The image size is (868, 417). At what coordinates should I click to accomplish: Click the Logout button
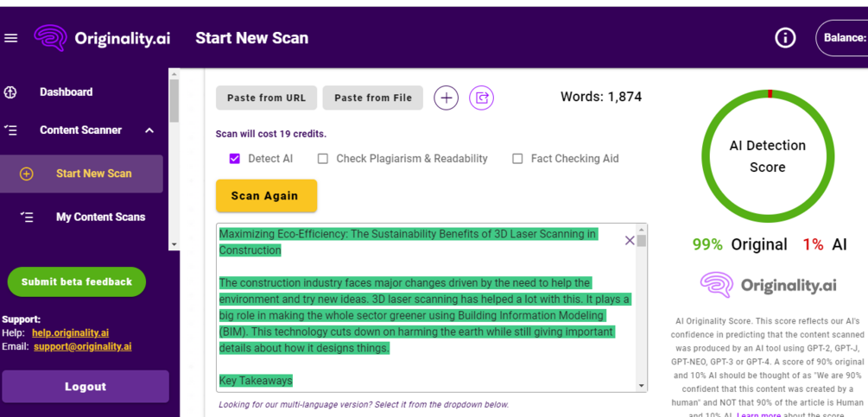pos(86,387)
